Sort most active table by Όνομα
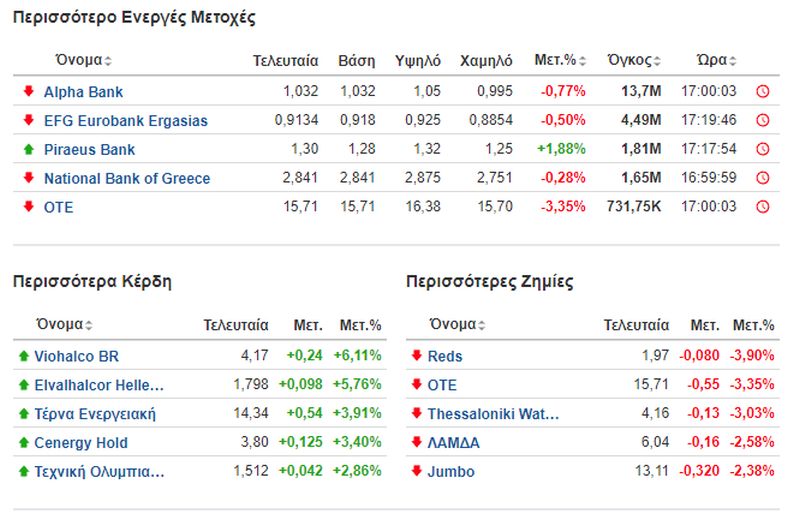The width and height of the screenshot is (800, 514). (x=84, y=60)
